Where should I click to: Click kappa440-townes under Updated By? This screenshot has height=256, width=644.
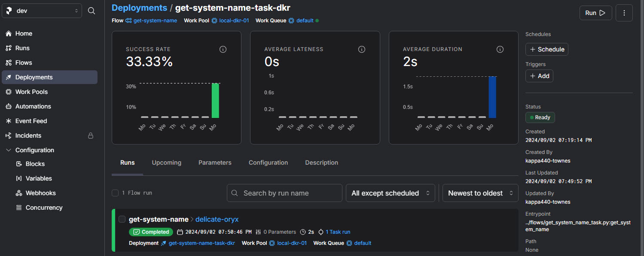coord(548,202)
